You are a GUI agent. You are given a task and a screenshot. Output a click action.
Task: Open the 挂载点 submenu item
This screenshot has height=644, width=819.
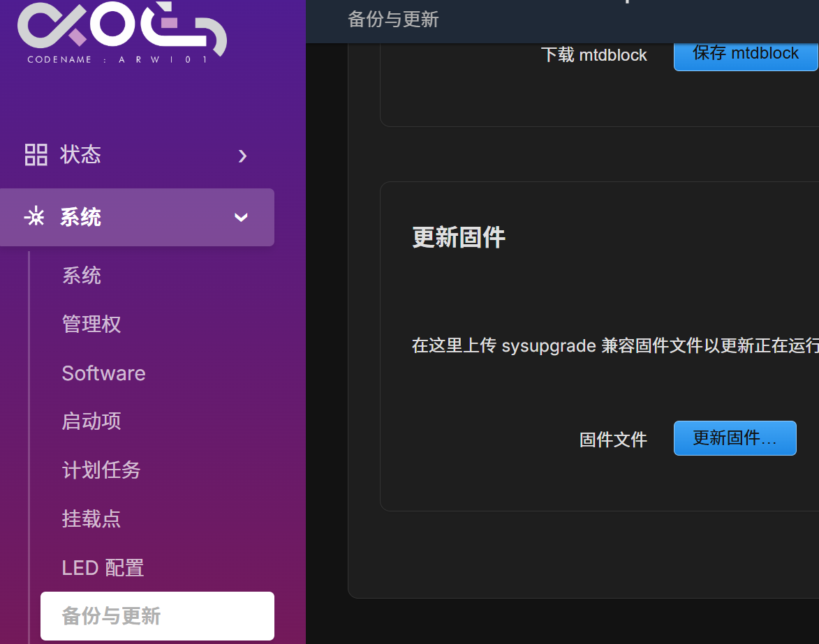pyautogui.click(x=91, y=518)
